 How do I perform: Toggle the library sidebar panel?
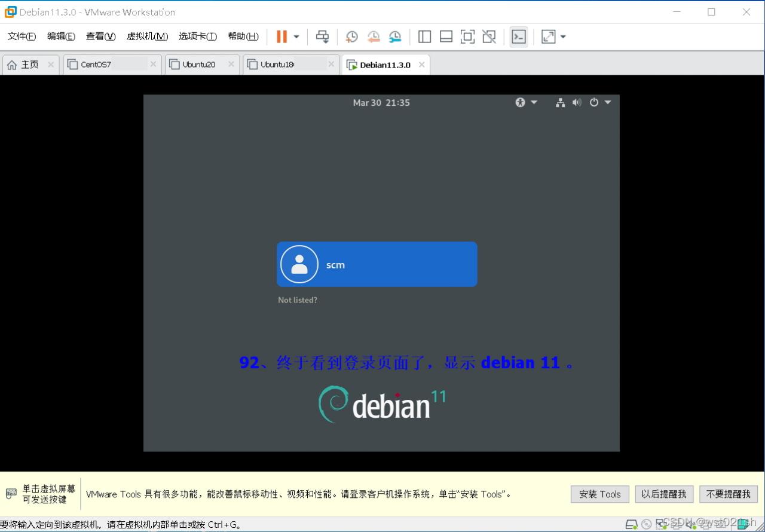click(x=424, y=37)
